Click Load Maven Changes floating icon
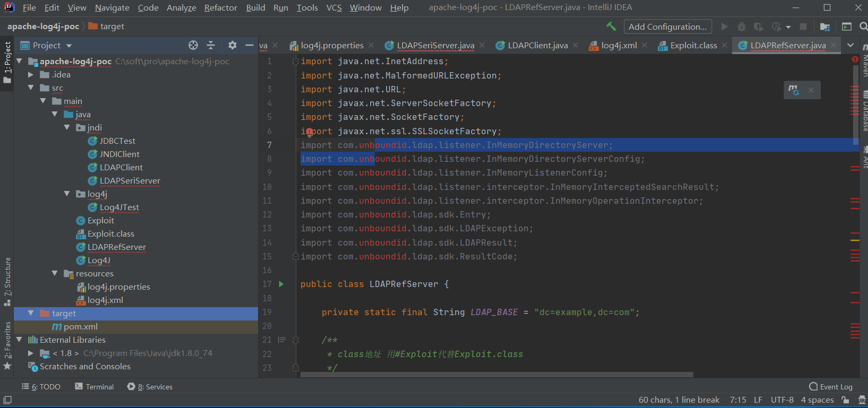 [794, 90]
